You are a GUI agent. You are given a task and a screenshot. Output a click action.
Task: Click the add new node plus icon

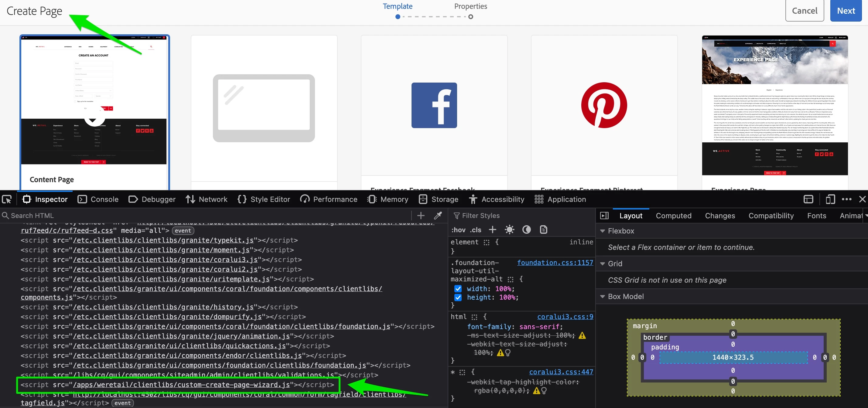tap(421, 216)
